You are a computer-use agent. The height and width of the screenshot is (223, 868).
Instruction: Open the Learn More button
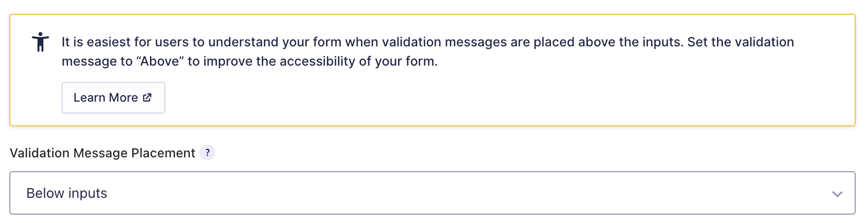tap(113, 98)
